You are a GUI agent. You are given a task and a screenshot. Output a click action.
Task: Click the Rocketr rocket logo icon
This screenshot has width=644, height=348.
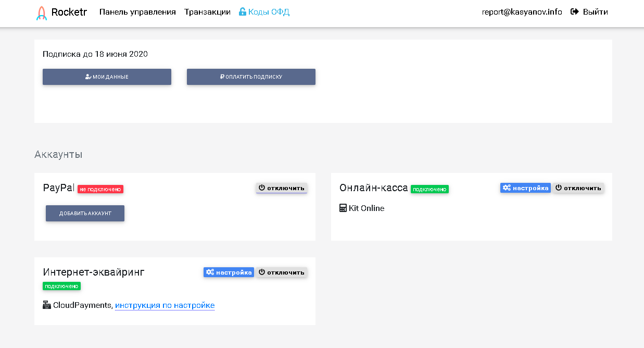[x=41, y=13]
